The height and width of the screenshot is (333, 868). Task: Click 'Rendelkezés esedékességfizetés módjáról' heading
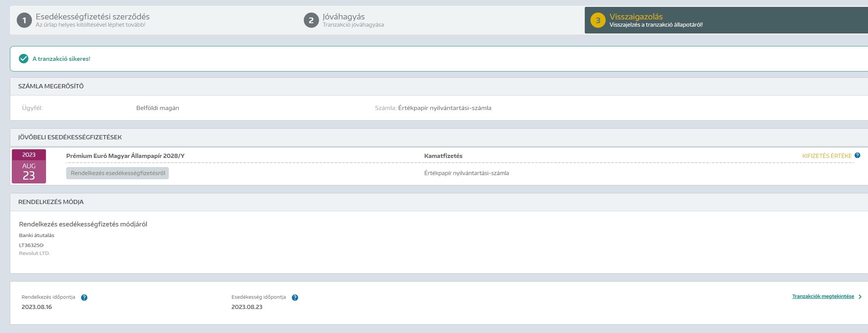tap(83, 224)
